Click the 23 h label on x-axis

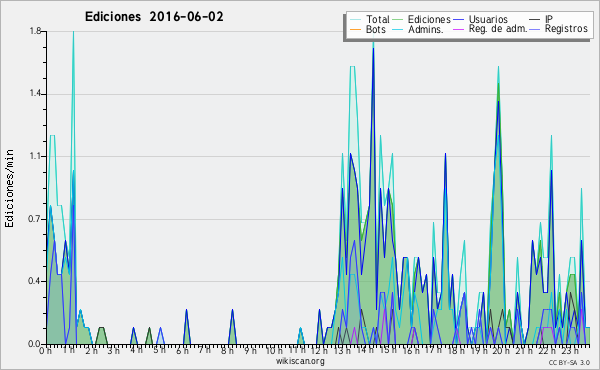pos(569,351)
